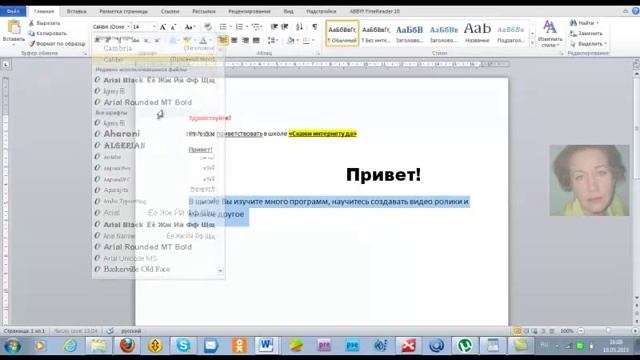
Task: Switch to the Вставка tab
Action: coord(76,11)
